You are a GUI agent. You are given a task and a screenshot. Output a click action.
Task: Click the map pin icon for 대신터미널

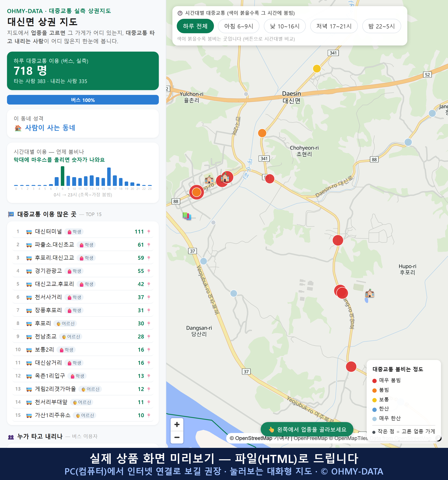(x=149, y=232)
